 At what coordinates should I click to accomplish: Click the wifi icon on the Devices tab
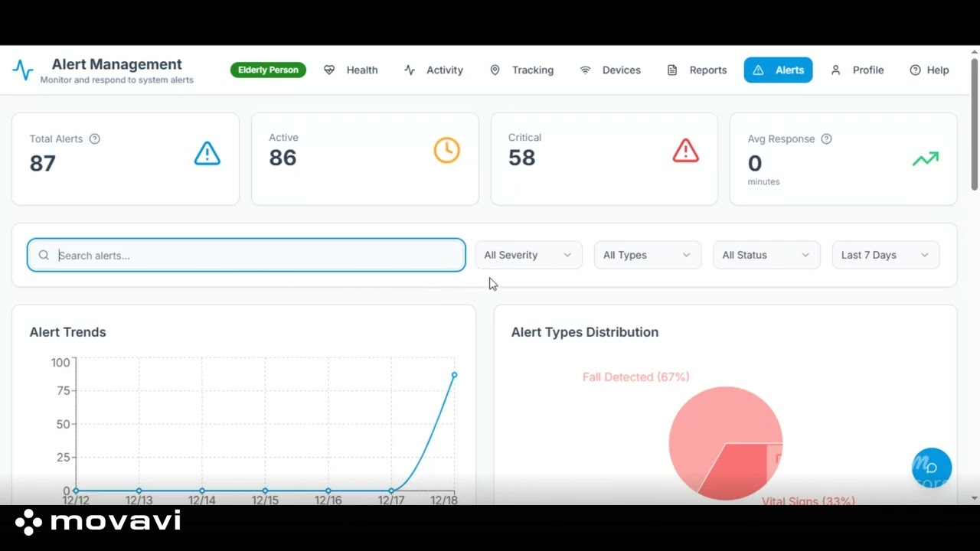585,70
